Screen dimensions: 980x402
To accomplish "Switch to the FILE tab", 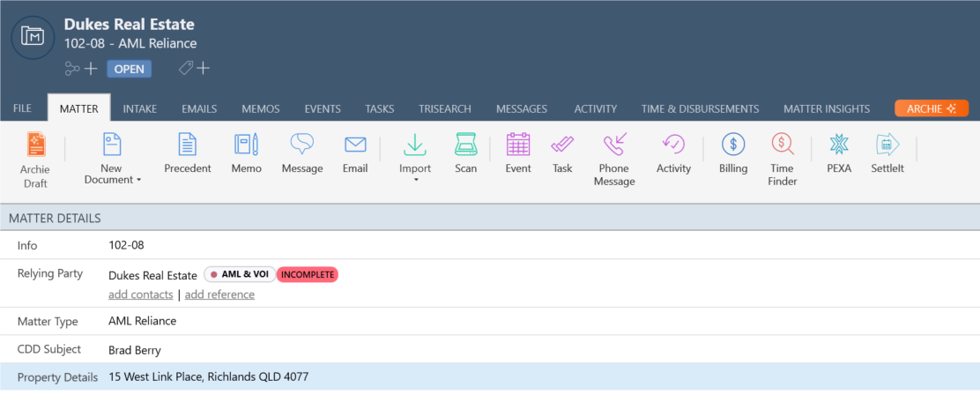I will click(x=23, y=108).
